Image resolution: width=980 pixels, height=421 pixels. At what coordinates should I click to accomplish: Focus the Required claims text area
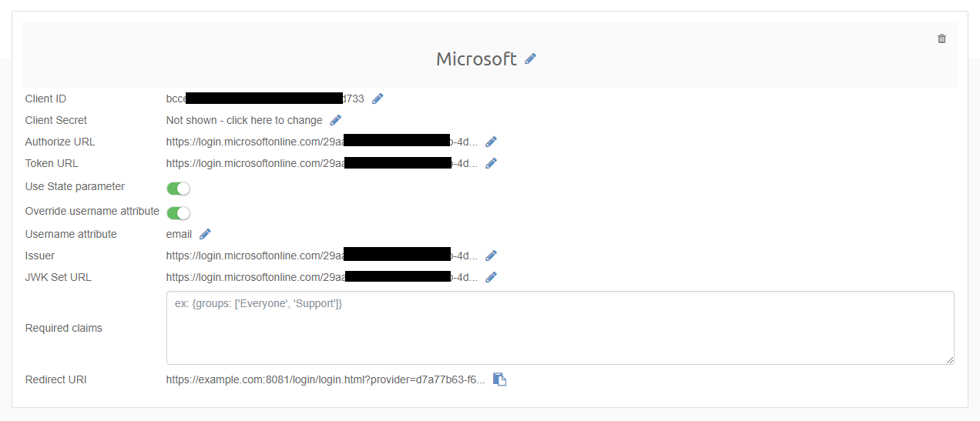(x=559, y=328)
